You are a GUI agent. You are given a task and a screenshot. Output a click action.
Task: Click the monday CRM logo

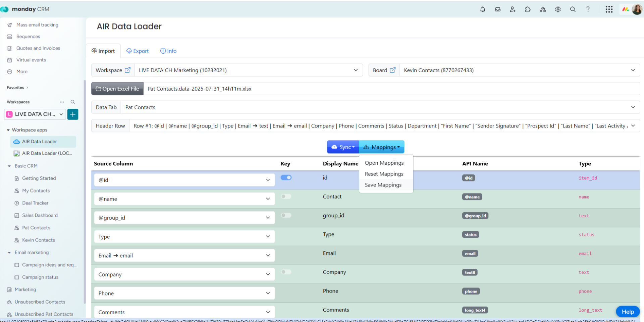coord(25,9)
